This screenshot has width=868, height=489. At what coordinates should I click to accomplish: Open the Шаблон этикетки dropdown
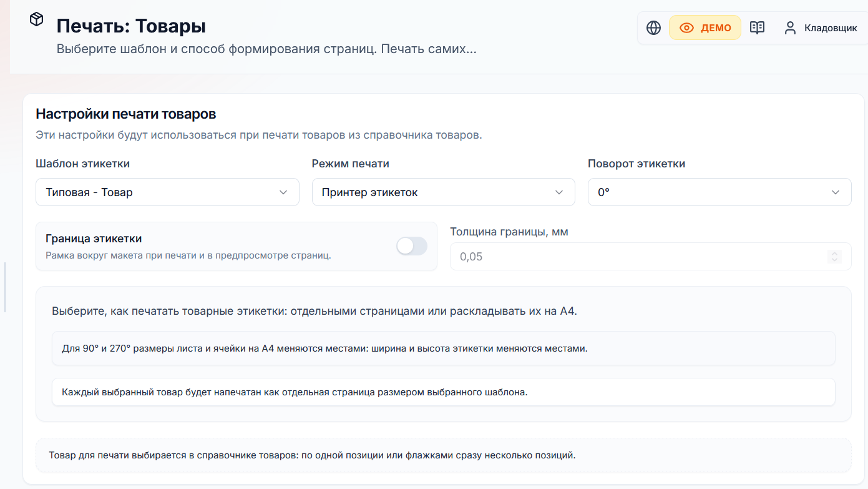pos(167,192)
